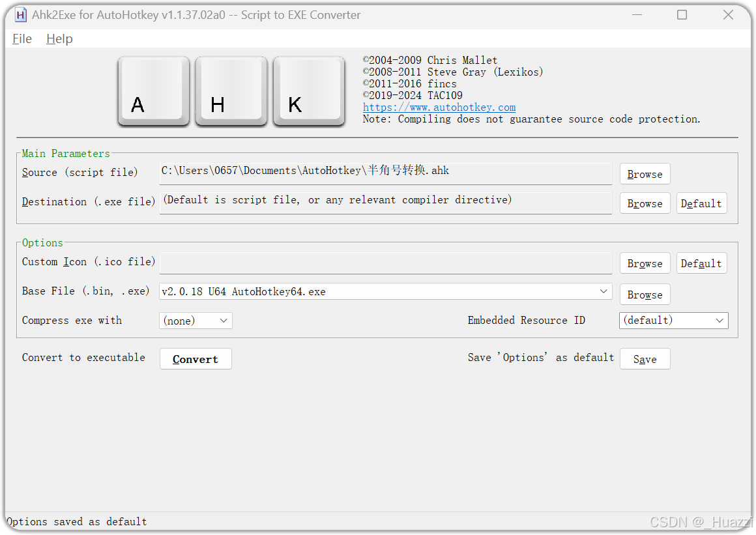Click the '©2004-2009 Chris Mallet' credit line
This screenshot has height=535, width=756.
pyautogui.click(x=429, y=60)
